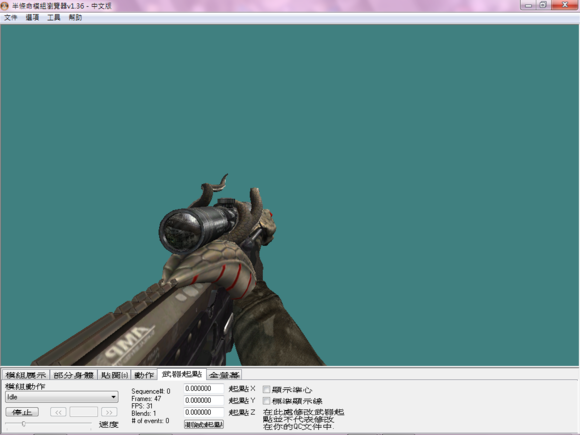Click the "# of events: 0" info text
Screen dimensions: 580x435
[150, 421]
